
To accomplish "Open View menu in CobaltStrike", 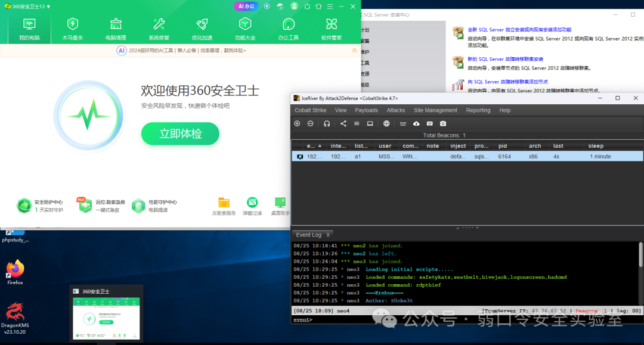I will coord(340,110).
